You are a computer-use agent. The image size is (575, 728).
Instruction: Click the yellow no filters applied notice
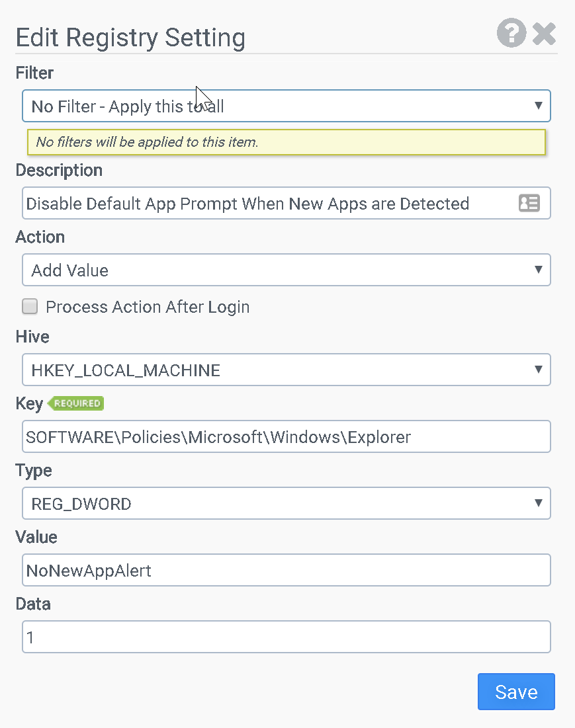286,142
